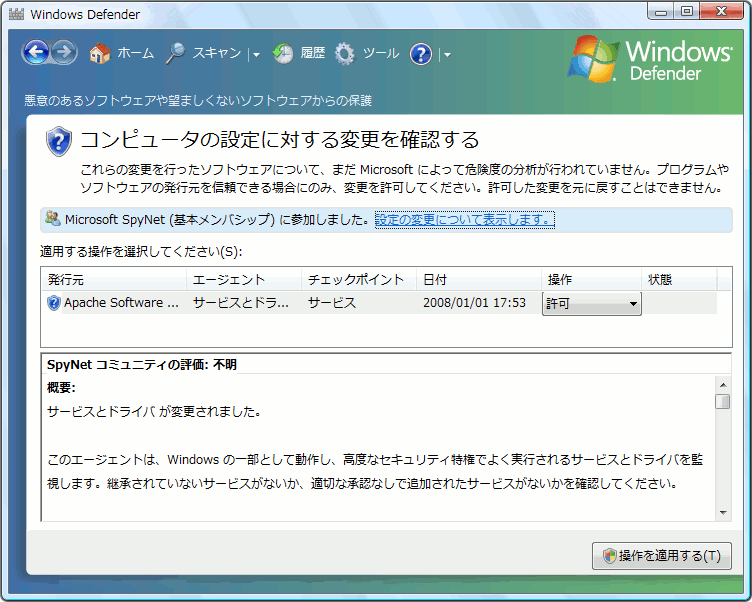Click the SpyNet コミュニティの評価: 不明 text

(142, 365)
